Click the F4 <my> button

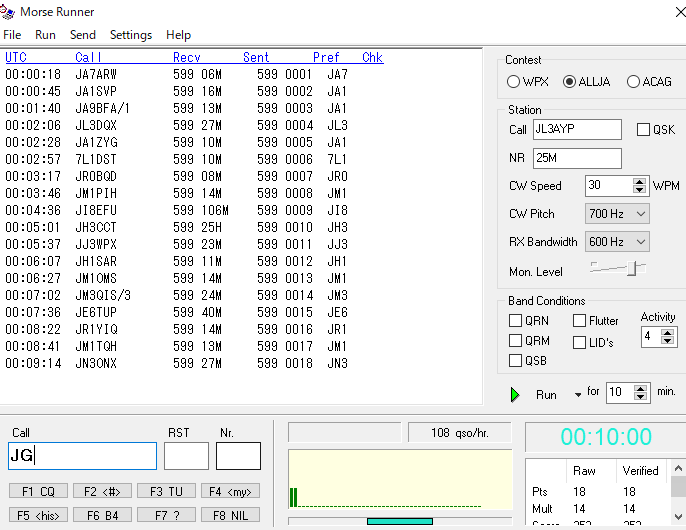pos(231,491)
